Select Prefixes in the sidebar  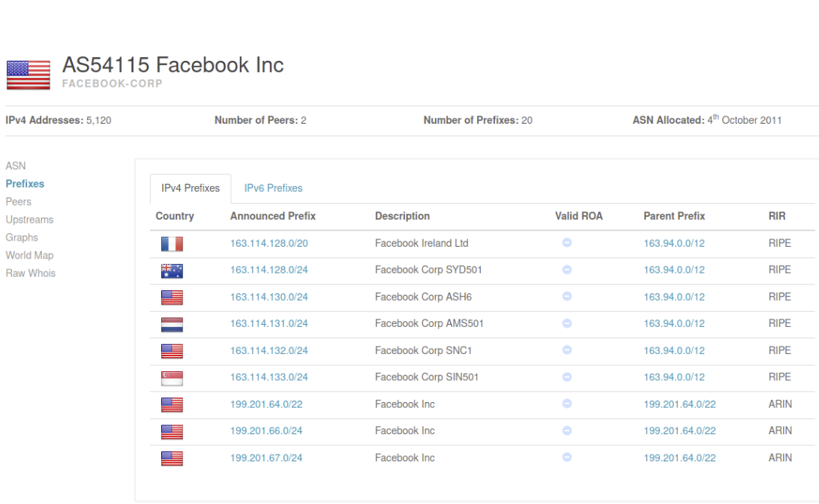[25, 184]
